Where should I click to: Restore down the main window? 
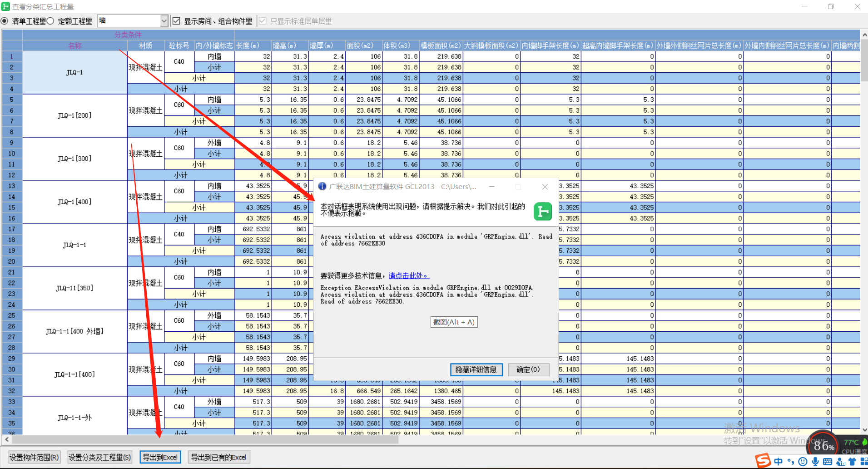[x=831, y=6]
